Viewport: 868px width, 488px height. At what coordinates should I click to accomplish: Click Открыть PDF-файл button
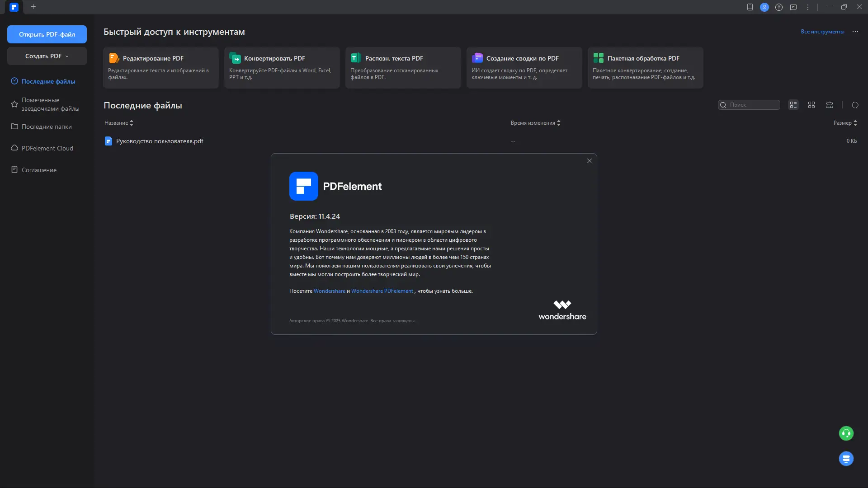pyautogui.click(x=47, y=34)
